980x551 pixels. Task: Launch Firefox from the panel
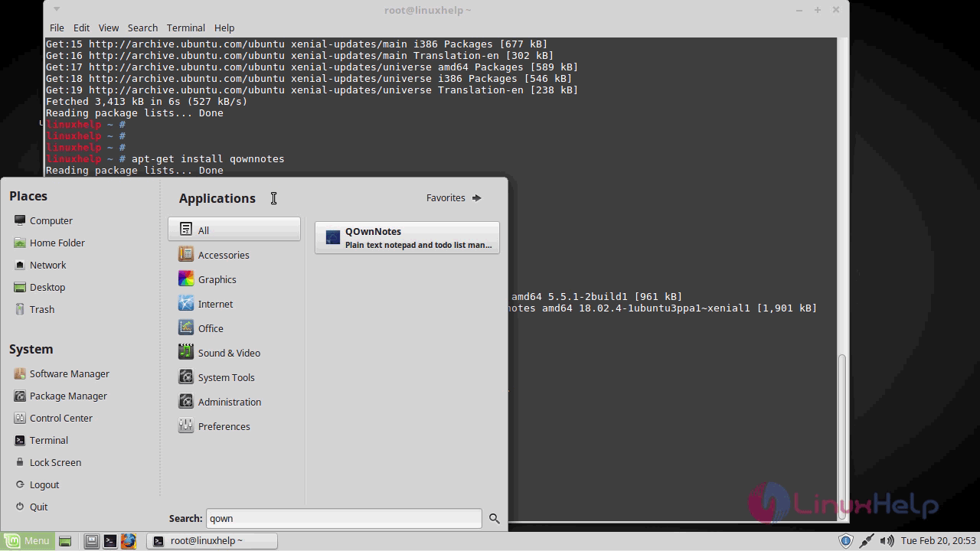coord(128,541)
